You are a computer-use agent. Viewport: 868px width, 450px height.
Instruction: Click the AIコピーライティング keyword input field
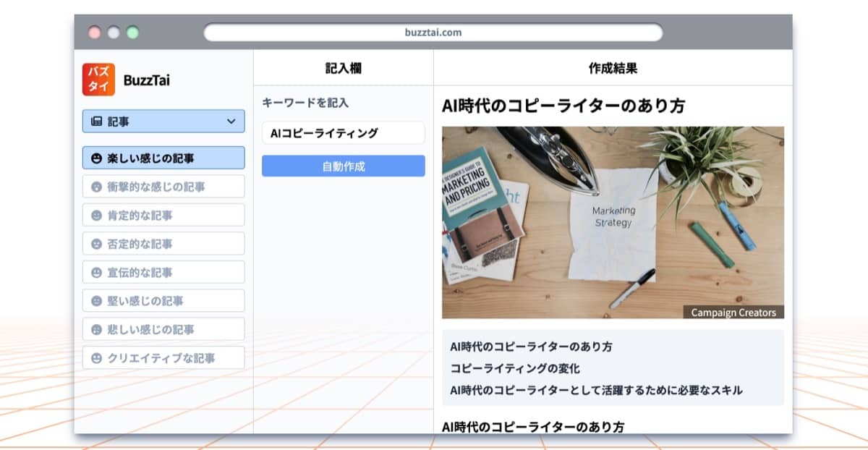344,133
